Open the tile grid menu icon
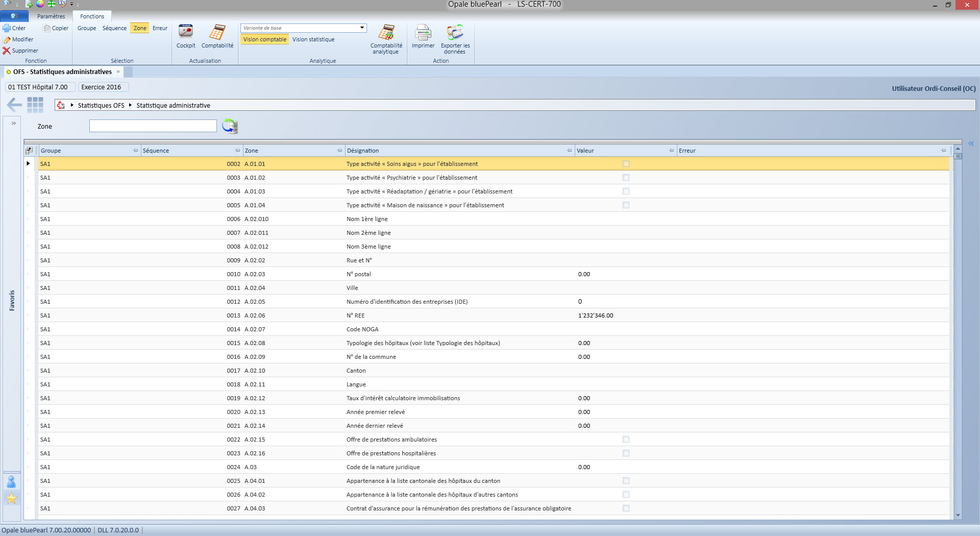 coord(35,105)
